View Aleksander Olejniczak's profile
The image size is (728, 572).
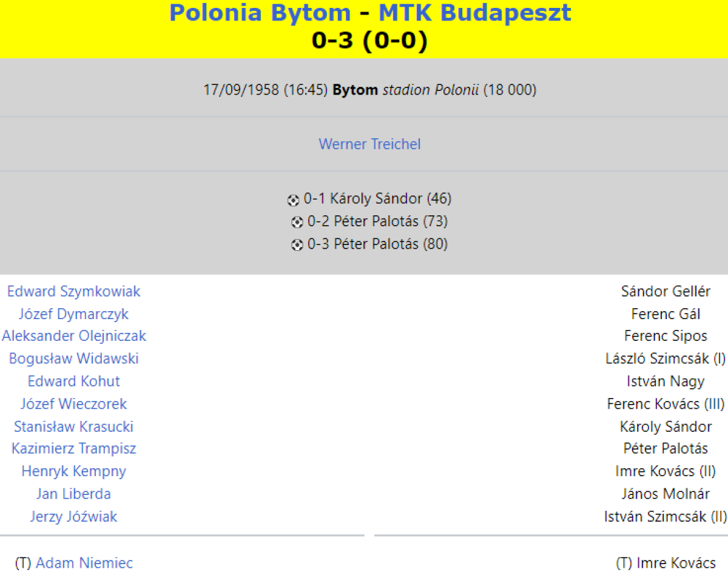pos(74,336)
